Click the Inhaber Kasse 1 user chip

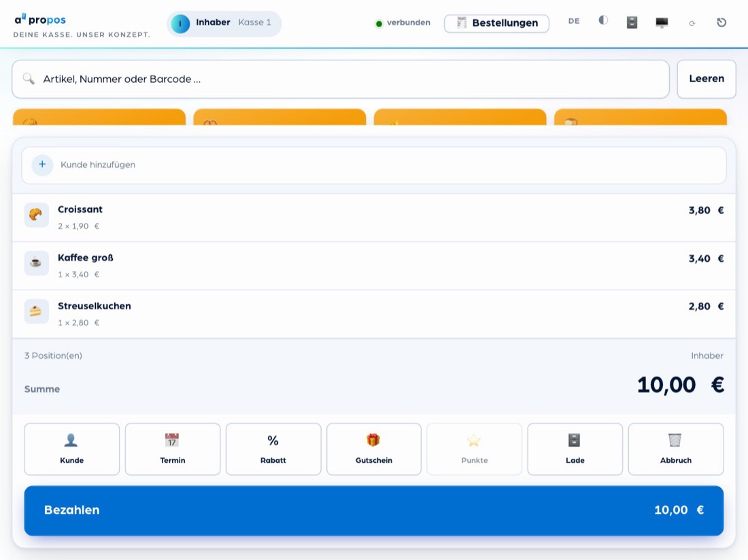point(224,23)
